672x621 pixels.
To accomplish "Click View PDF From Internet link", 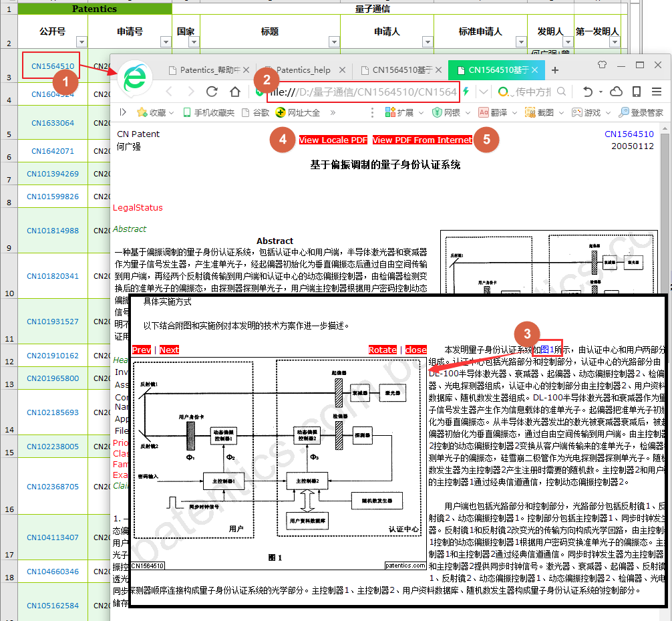I will pyautogui.click(x=422, y=140).
